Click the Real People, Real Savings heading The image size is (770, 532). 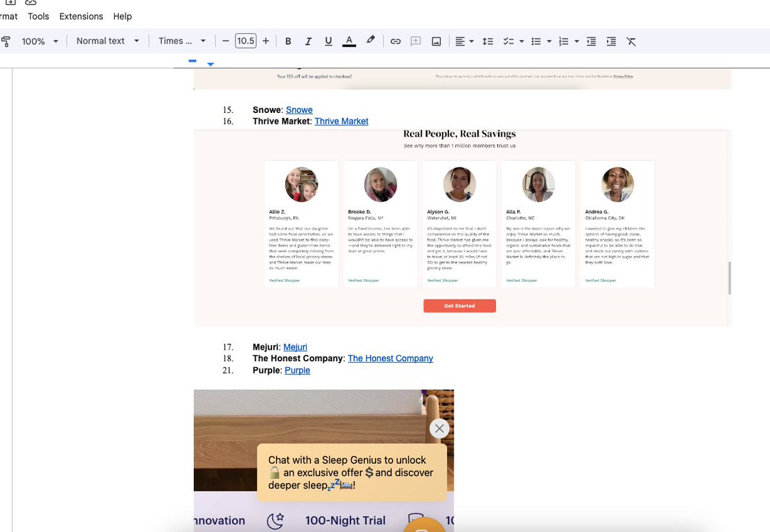pos(459,134)
